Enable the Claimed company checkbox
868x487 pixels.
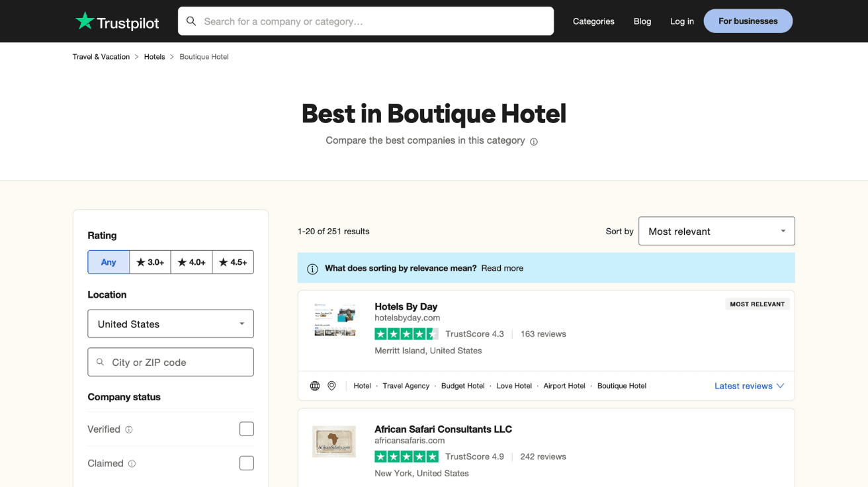pos(246,463)
